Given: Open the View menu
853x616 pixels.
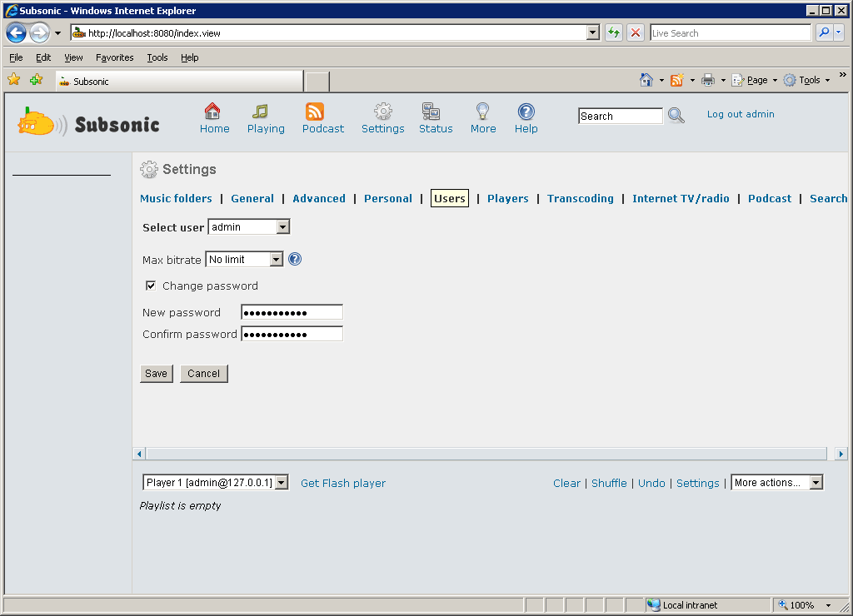Looking at the screenshot, I should point(73,57).
